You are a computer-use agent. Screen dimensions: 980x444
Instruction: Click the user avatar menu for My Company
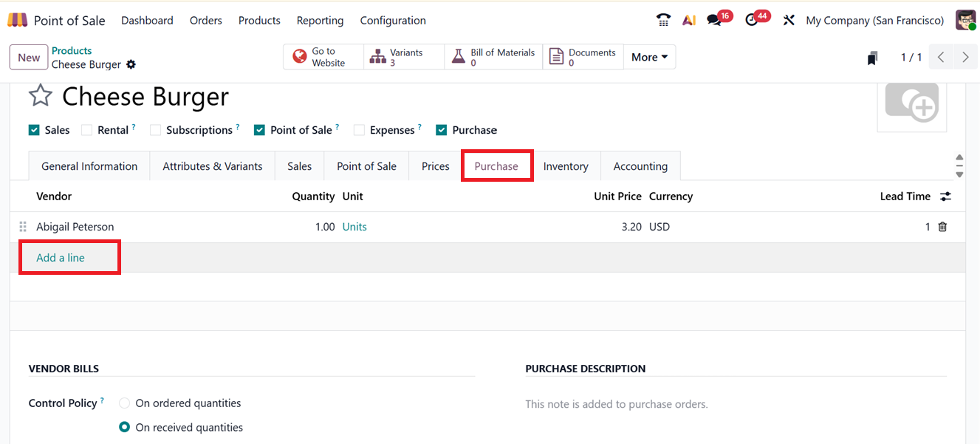(x=965, y=20)
